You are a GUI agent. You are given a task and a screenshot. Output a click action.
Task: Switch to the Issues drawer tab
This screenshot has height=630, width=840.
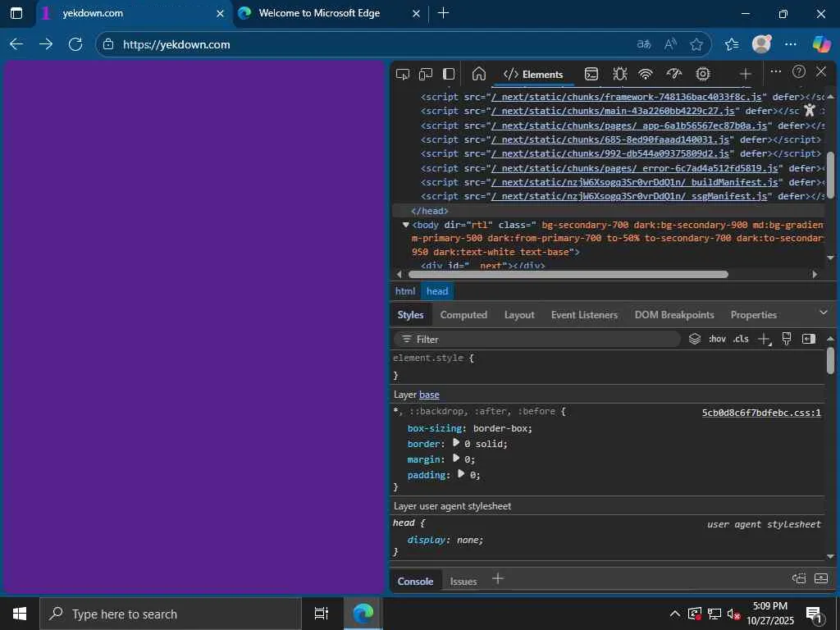[x=463, y=582]
